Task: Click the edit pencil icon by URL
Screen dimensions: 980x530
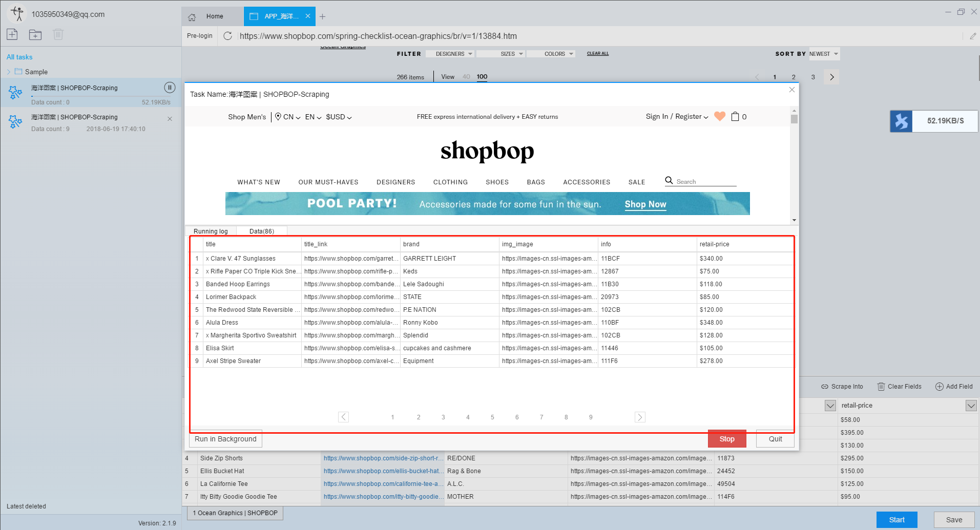Action: click(973, 36)
